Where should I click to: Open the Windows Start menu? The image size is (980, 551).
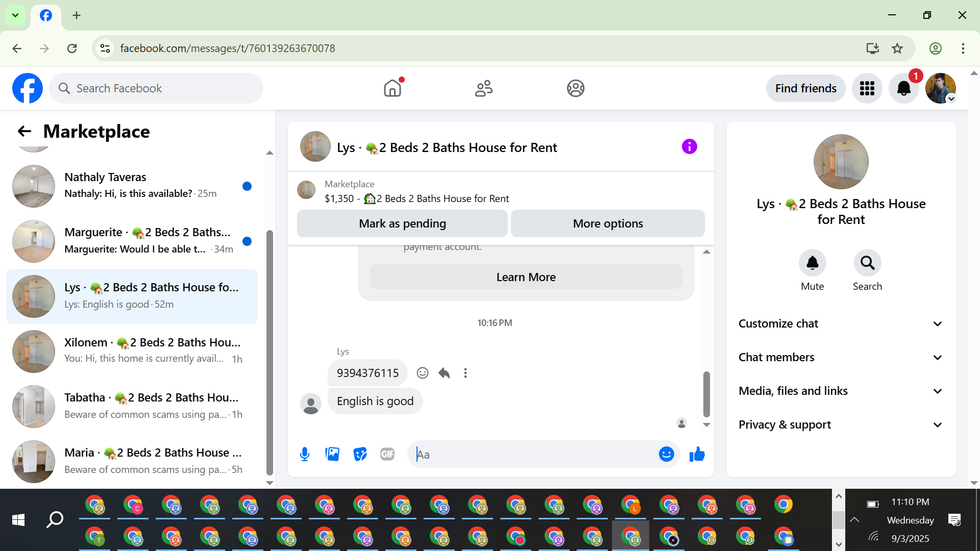[18, 520]
